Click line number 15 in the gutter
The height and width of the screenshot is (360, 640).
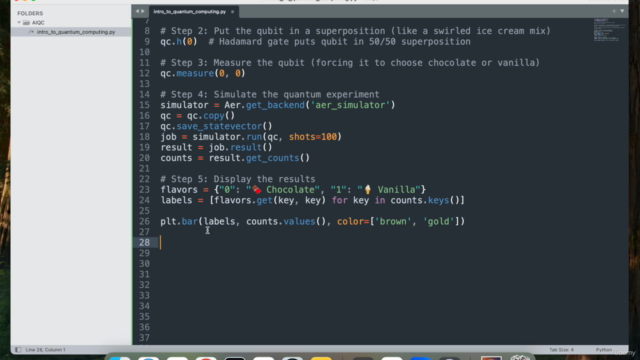click(144, 105)
